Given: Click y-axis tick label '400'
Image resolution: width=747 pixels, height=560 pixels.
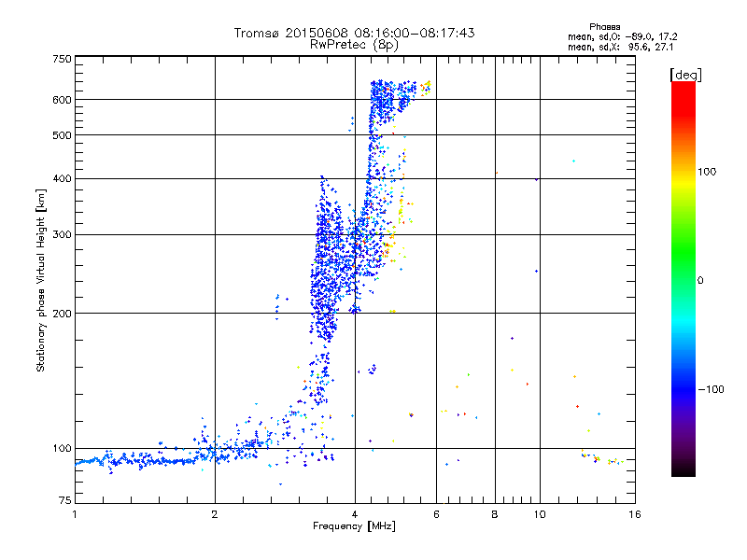Looking at the screenshot, I should 62,178.
